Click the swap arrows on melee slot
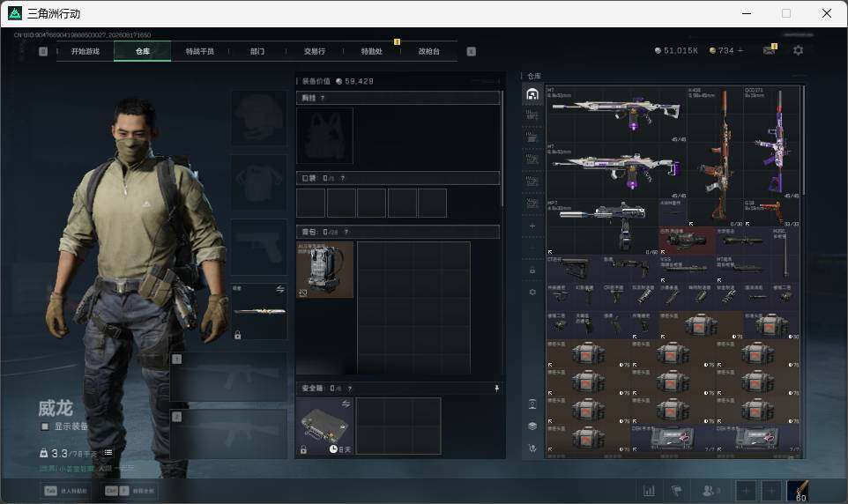848x504 pixels. pos(280,289)
